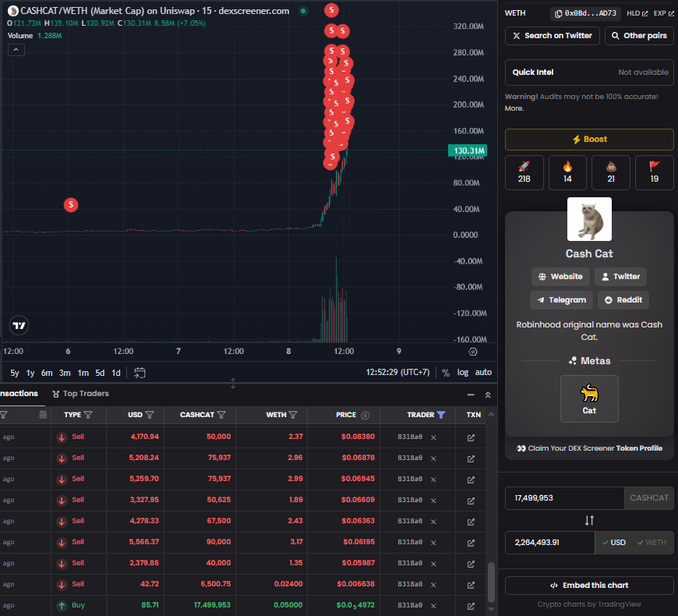Open the Cash Cat cat image
Viewport: 678px width, 616px height.
[x=589, y=219]
